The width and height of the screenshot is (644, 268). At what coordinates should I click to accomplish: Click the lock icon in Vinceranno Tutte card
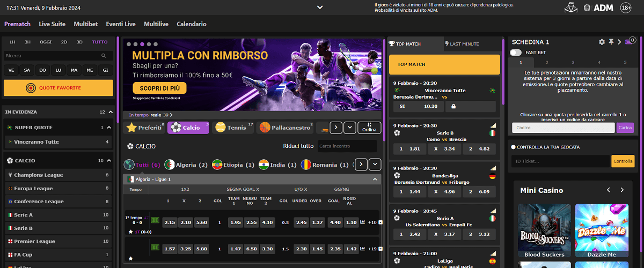point(455,106)
